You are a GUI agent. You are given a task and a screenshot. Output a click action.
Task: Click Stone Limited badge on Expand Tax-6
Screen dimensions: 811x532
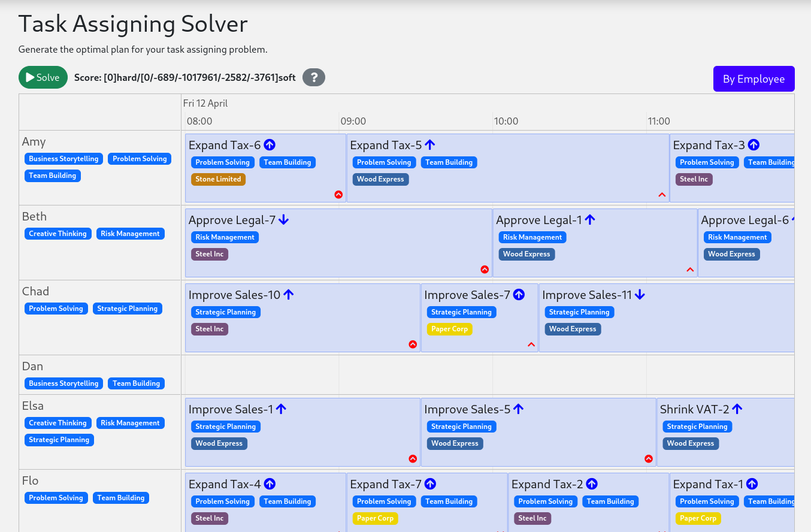pos(218,179)
